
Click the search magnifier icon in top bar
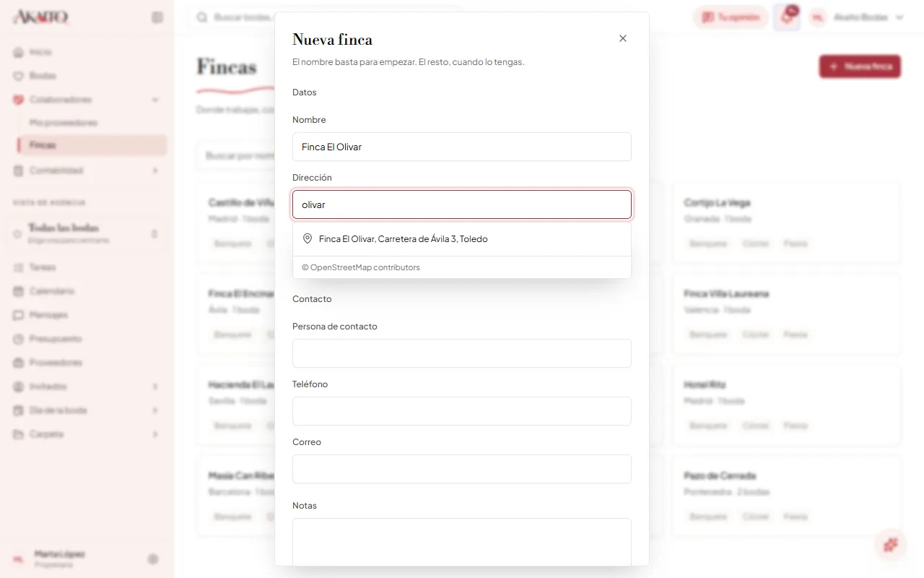click(202, 17)
